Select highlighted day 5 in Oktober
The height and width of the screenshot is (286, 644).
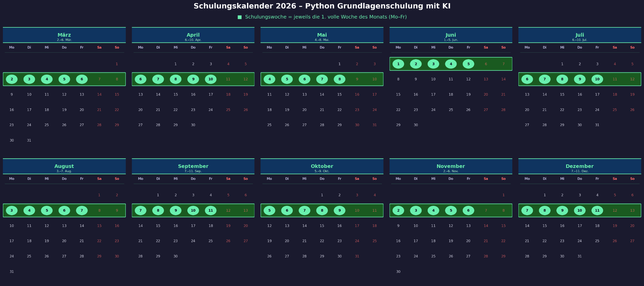coord(270,210)
